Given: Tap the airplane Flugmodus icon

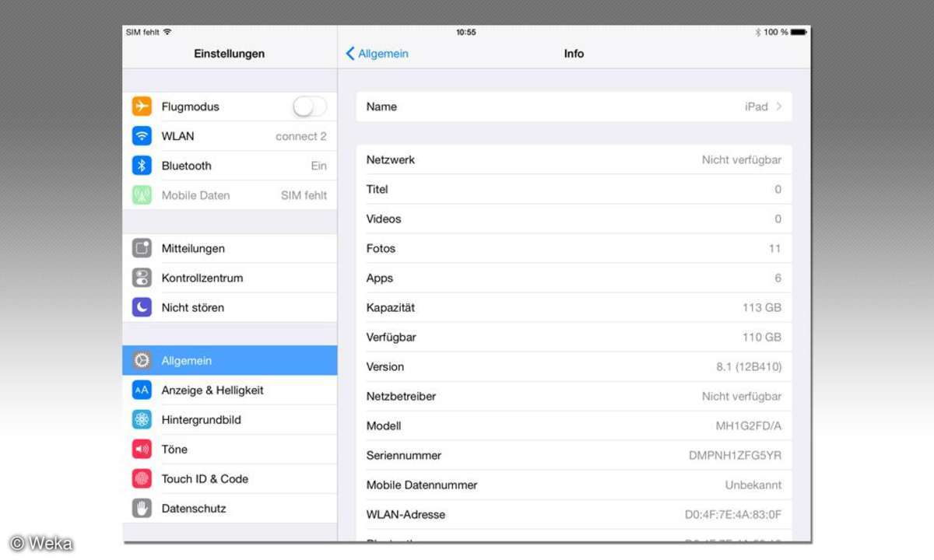Looking at the screenshot, I should click(x=142, y=107).
